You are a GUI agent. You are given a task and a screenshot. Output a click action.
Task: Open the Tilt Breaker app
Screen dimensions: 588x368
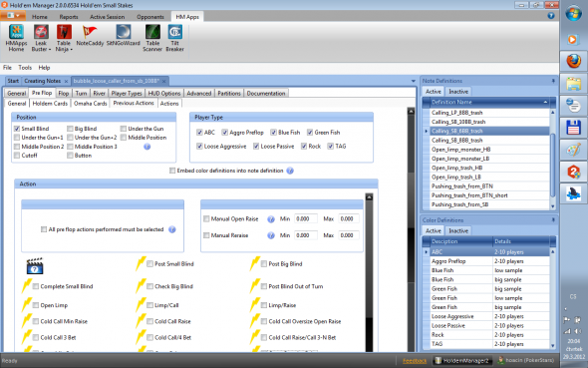click(174, 38)
